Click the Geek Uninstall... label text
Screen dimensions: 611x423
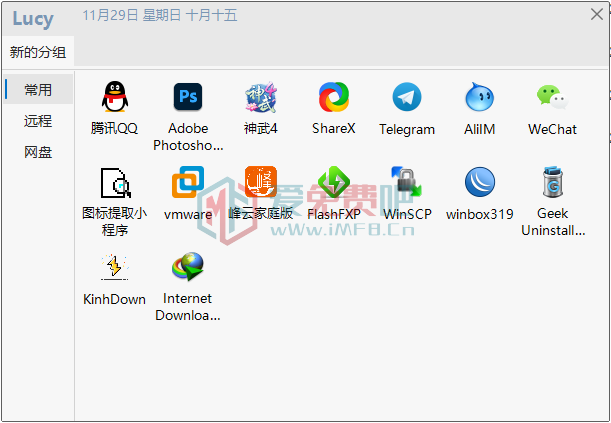point(553,222)
